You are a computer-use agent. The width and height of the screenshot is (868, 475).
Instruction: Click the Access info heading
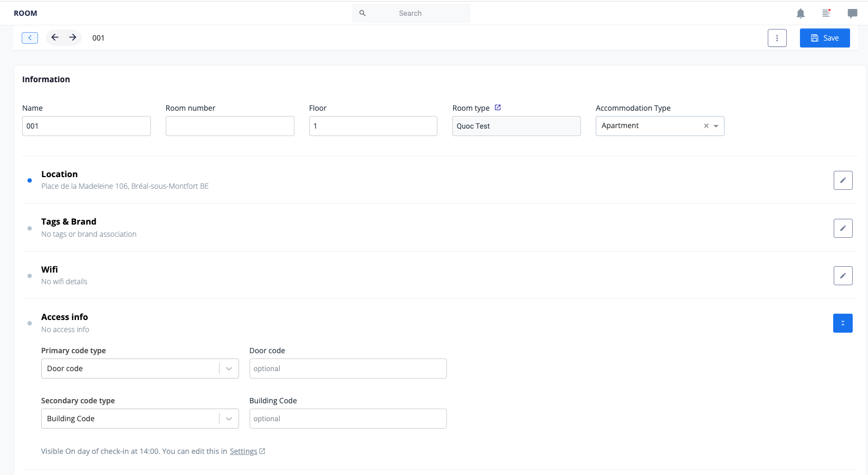(64, 317)
